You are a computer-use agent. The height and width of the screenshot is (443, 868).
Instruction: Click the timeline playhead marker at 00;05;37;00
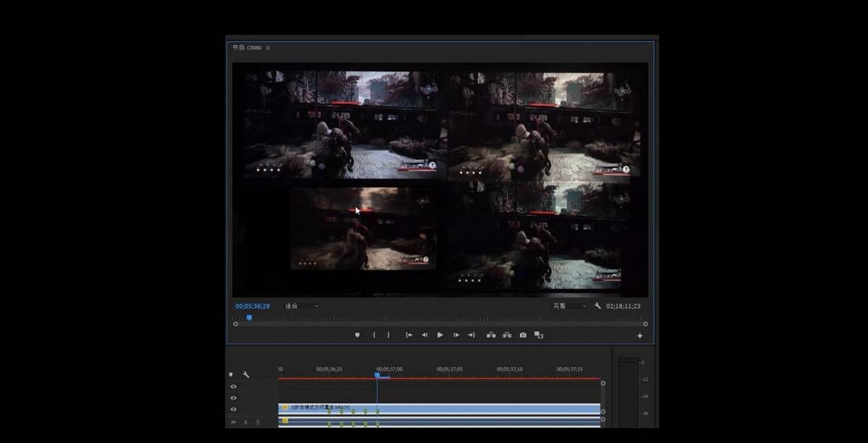pyautogui.click(x=377, y=375)
